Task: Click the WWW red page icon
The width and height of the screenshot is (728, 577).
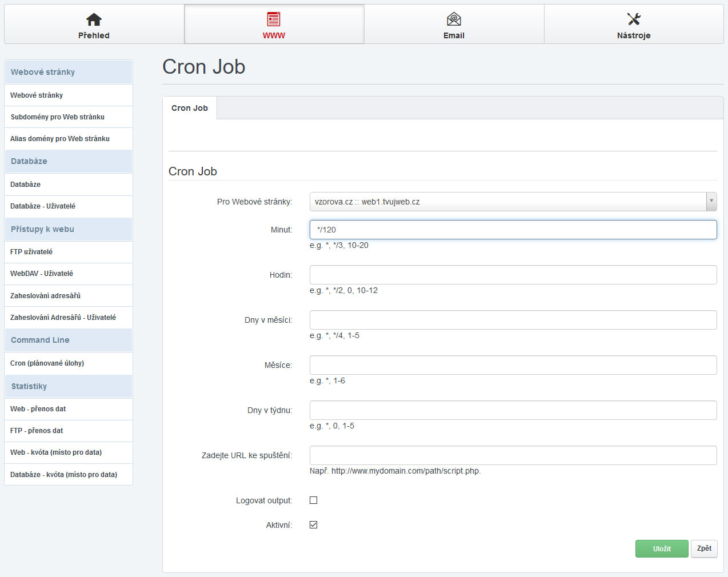Action: click(274, 19)
